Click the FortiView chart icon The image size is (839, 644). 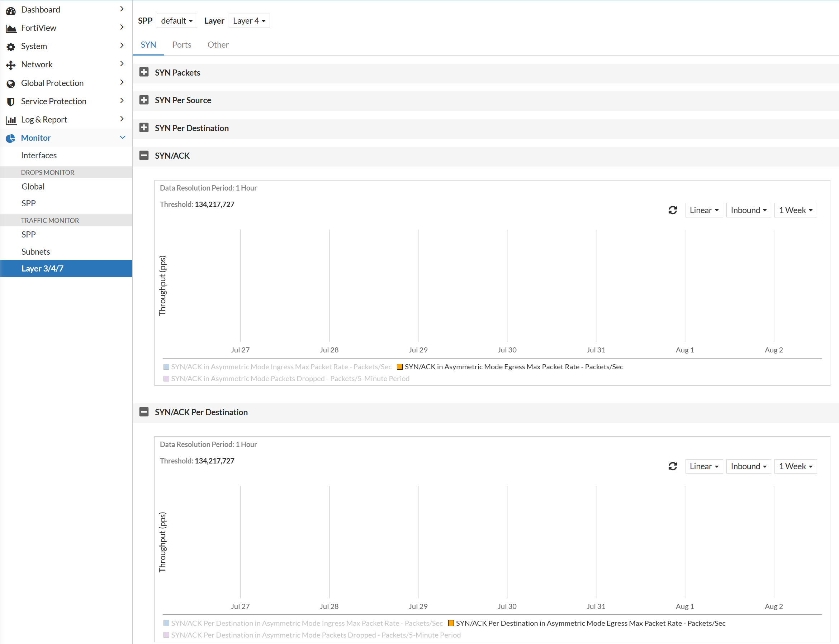click(11, 28)
